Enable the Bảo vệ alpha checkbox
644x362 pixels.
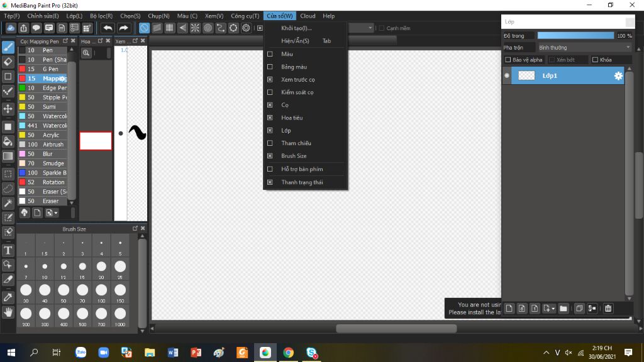[508, 60]
